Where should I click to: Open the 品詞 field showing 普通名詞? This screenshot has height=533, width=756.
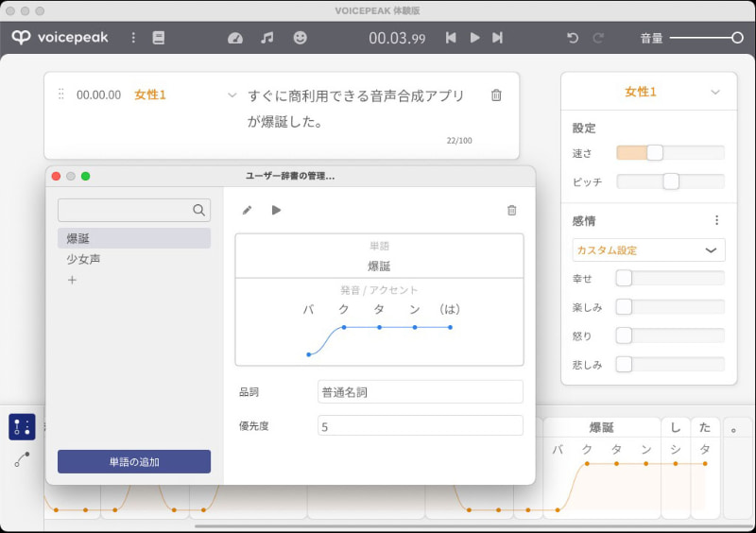click(421, 391)
